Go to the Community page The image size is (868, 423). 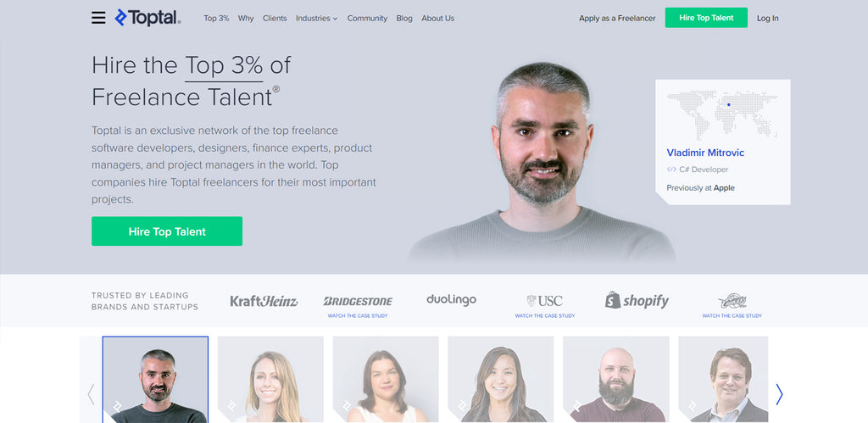[x=367, y=19]
